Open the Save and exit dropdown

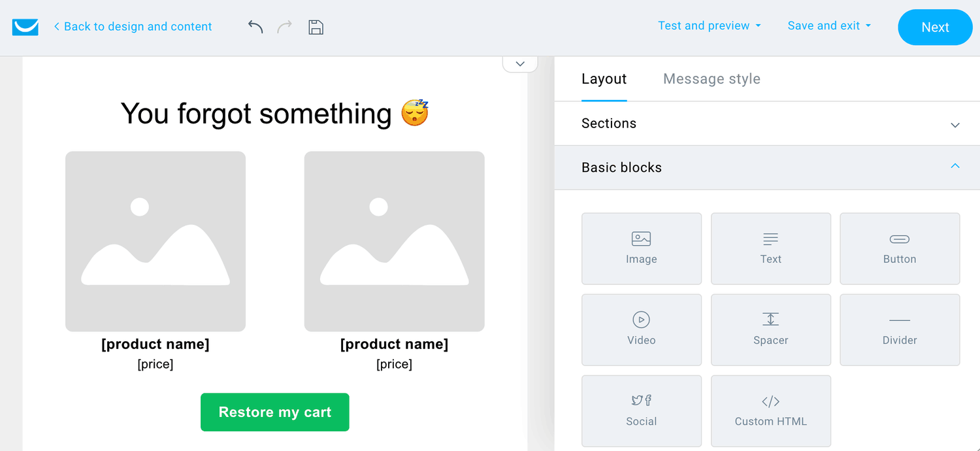pos(830,26)
